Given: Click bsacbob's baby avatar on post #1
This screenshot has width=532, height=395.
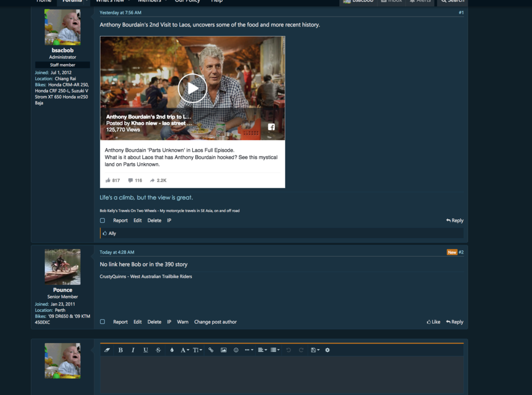Looking at the screenshot, I should (62, 27).
